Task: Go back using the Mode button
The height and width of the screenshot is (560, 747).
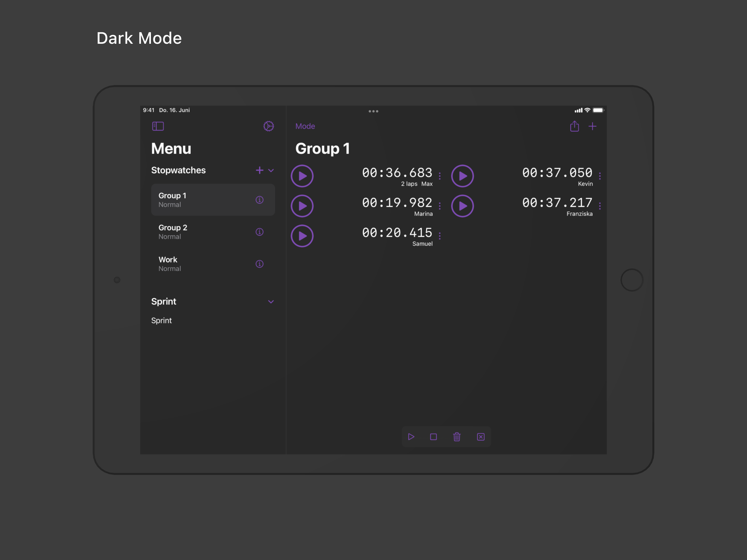Action: pos(305,126)
